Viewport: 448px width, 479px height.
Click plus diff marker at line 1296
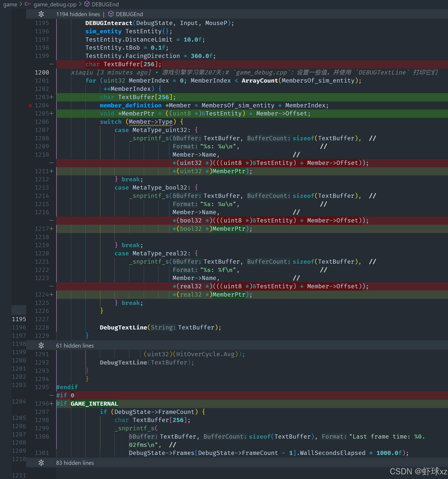[x=52, y=404]
